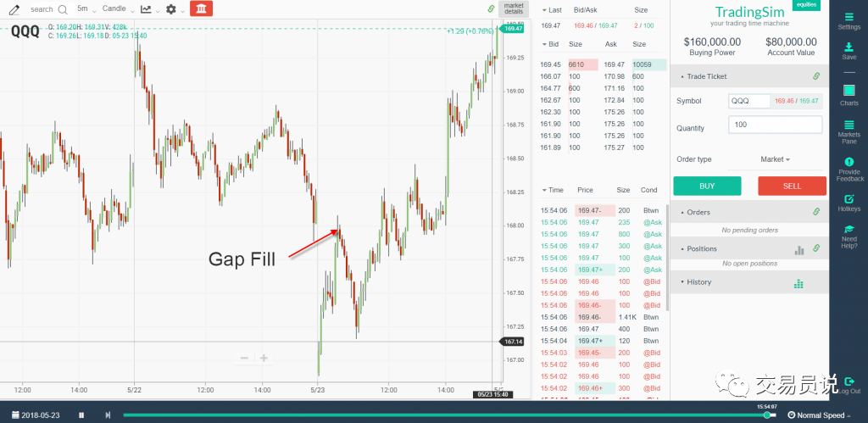Click the Account Value $80,000.00 figure
This screenshot has width=868, height=423.
(791, 42)
